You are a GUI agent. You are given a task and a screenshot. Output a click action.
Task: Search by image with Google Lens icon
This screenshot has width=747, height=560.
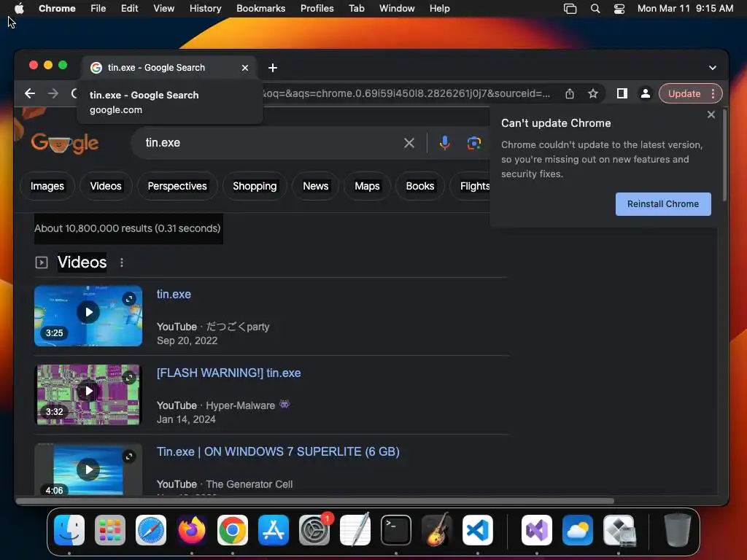click(473, 143)
